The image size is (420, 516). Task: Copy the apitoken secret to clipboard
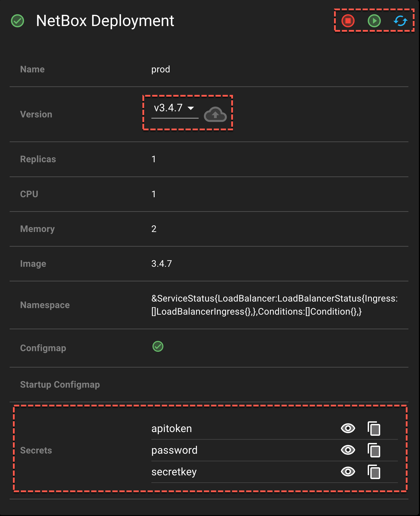point(374,429)
